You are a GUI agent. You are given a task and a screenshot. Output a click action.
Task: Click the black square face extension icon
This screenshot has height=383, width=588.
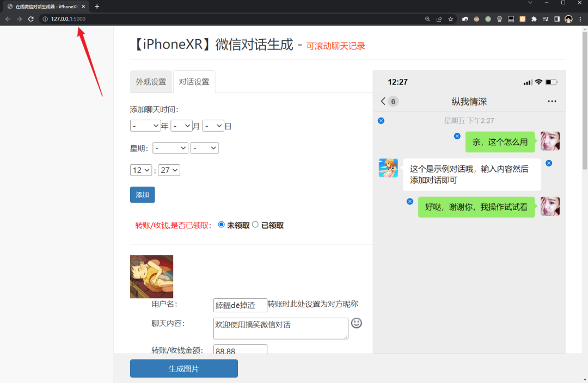(511, 18)
